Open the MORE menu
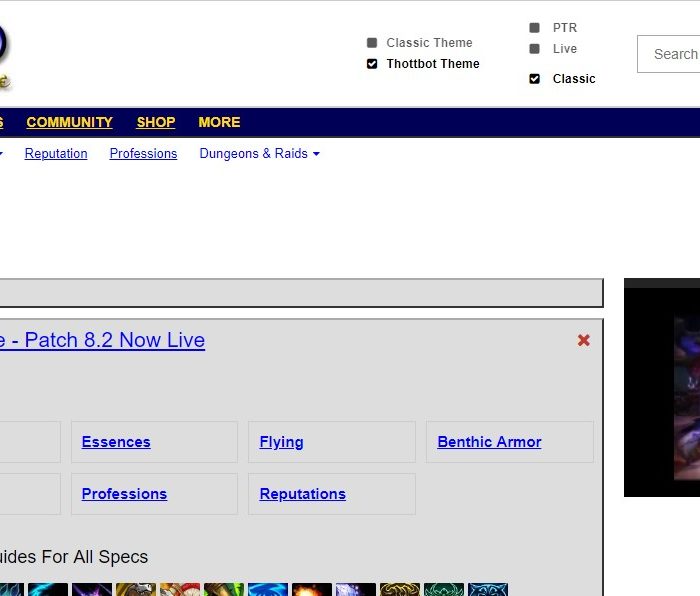Screen dimensions: 700x596 (x=219, y=122)
